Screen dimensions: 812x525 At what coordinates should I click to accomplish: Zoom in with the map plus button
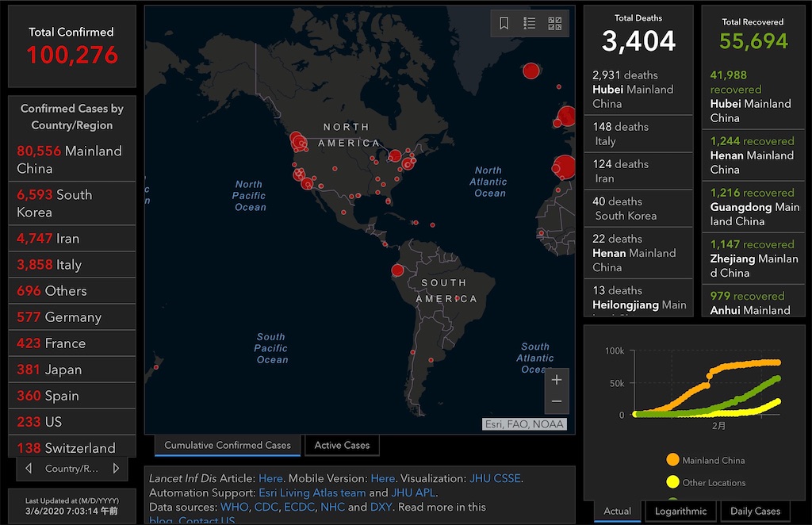557,380
